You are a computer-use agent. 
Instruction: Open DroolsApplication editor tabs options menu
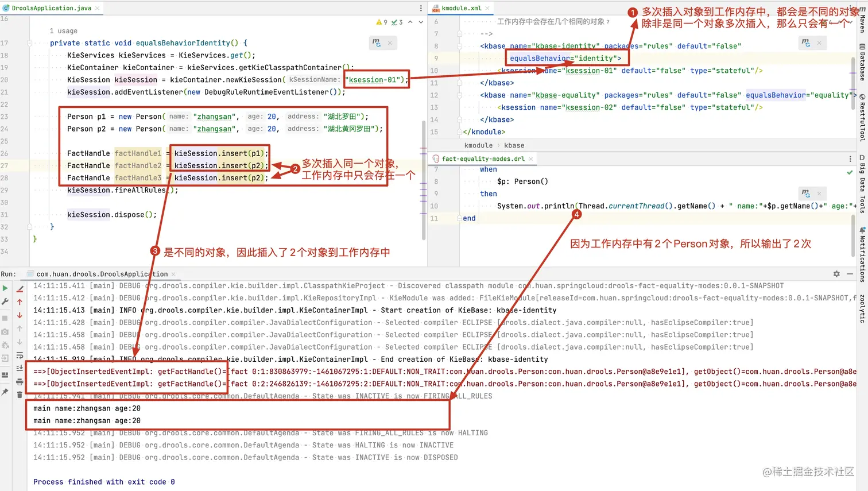(x=421, y=8)
